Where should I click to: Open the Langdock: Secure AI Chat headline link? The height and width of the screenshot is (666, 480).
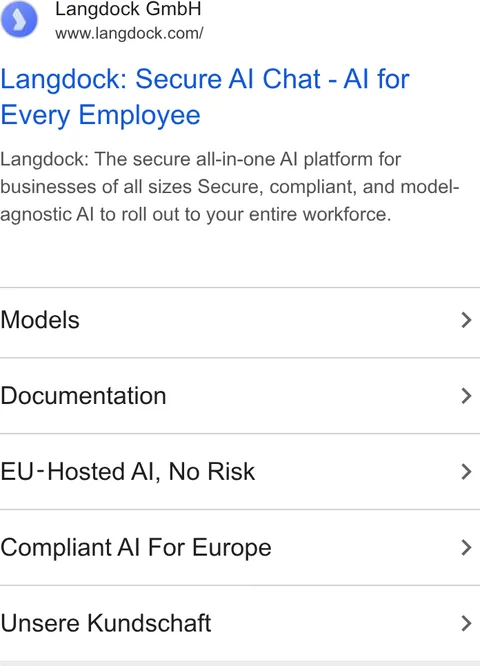point(205,97)
